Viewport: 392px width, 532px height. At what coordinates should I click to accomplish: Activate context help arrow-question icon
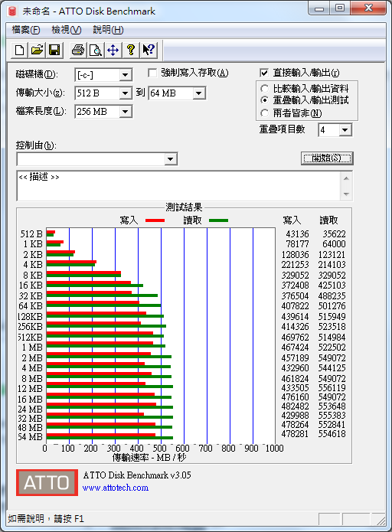click(149, 51)
